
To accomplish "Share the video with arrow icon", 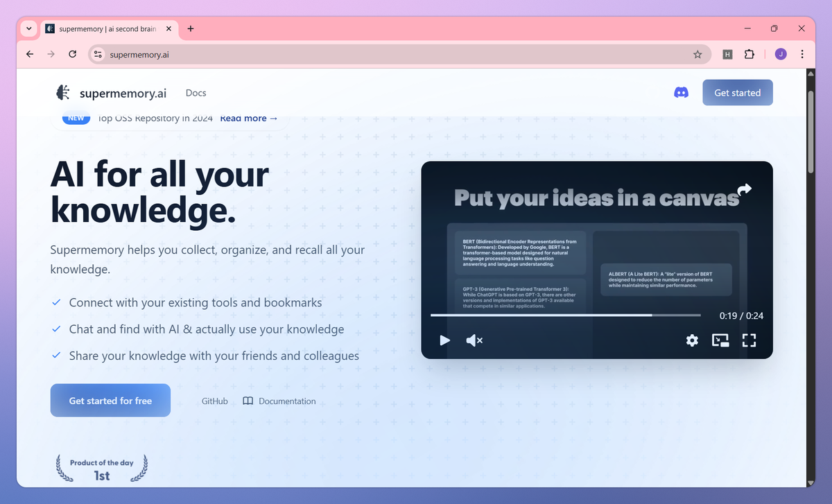I will (x=745, y=189).
